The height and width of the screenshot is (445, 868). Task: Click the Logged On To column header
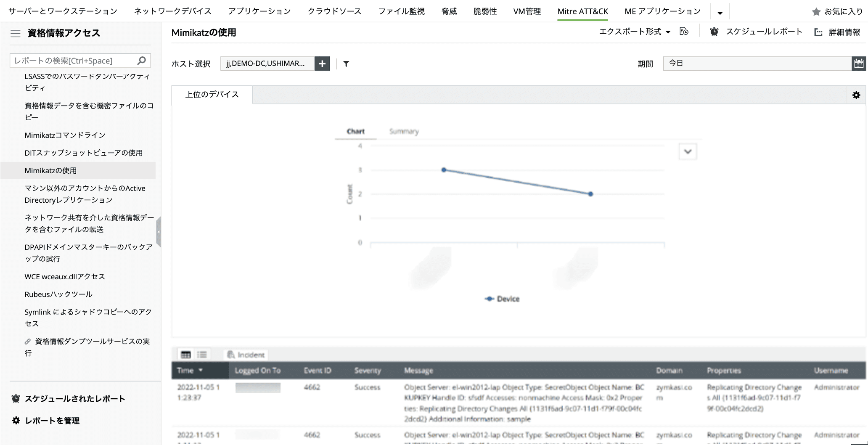click(x=257, y=371)
